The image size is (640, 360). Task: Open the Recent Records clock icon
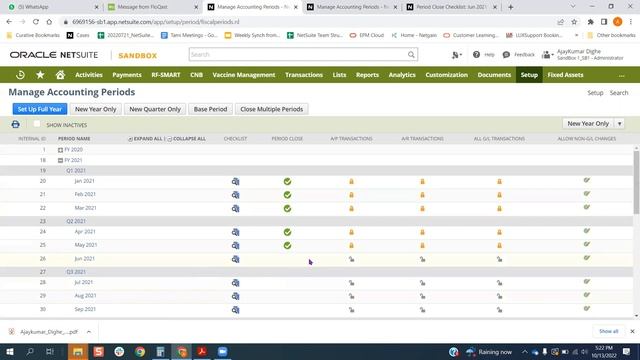(20, 75)
